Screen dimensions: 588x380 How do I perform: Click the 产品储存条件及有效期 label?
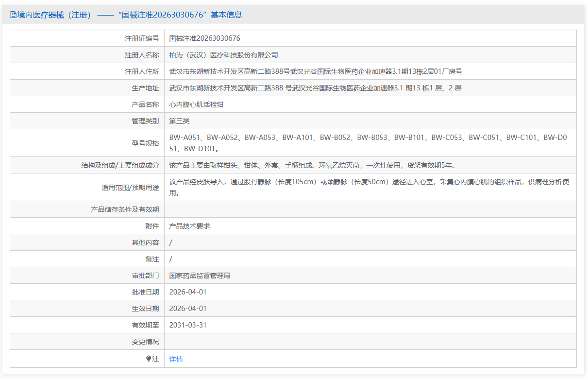pyautogui.click(x=125, y=209)
